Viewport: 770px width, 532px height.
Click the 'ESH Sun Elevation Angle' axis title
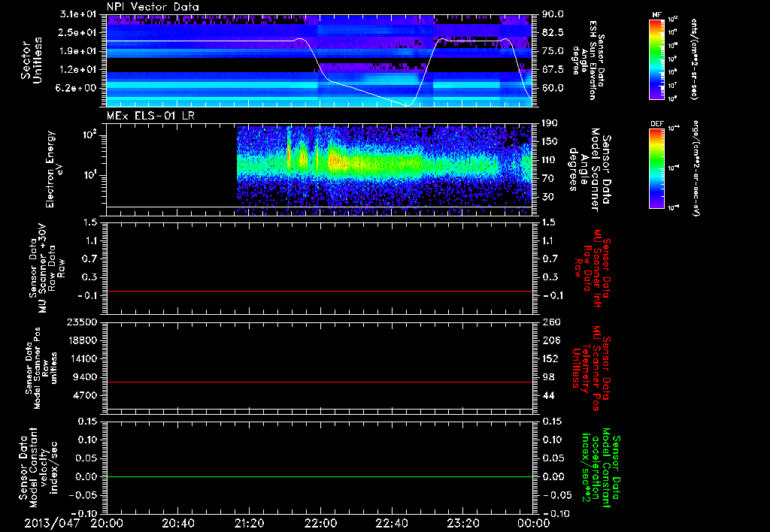tap(588, 60)
